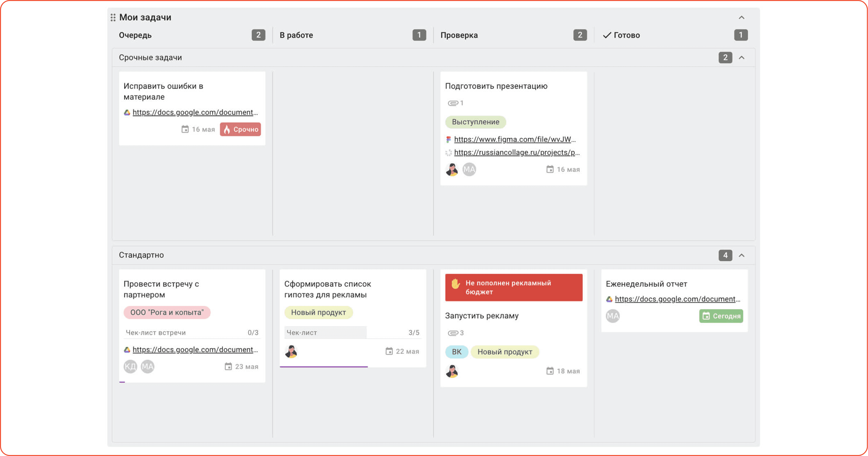The image size is (868, 456).
Task: Select the Готово column header
Action: pos(621,35)
